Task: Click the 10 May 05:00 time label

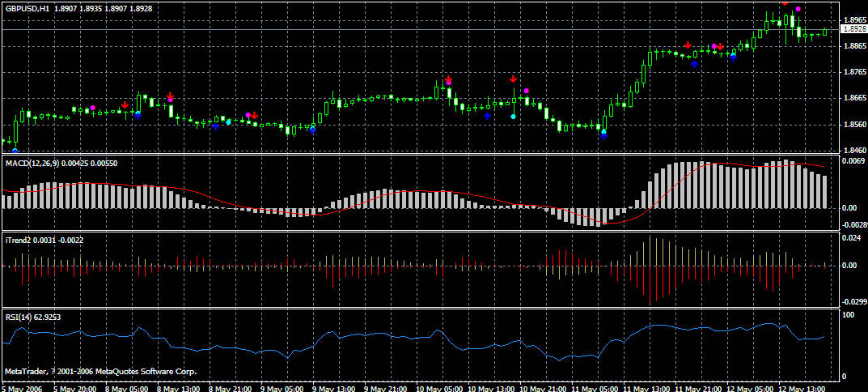Action: pos(438,388)
